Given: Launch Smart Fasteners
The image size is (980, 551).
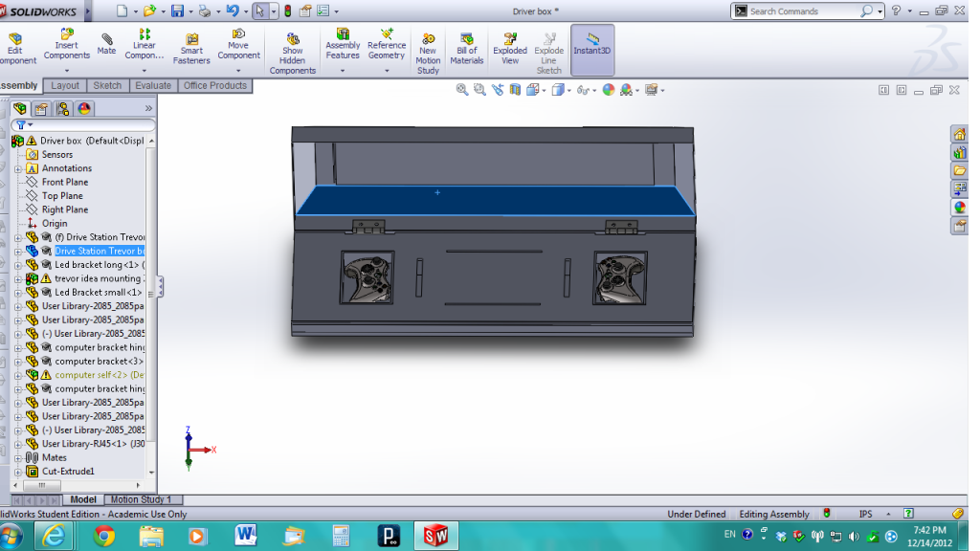Looking at the screenshot, I should coord(191,49).
